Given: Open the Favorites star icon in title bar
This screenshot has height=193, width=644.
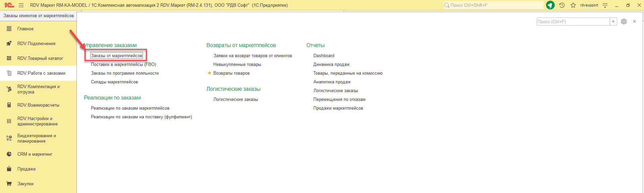Looking at the screenshot, I should pyautogui.click(x=573, y=5).
